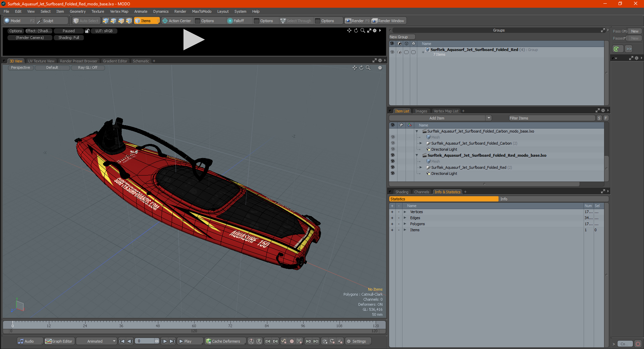This screenshot has width=644, height=349.
Task: Step to next frame
Action: click(164, 341)
